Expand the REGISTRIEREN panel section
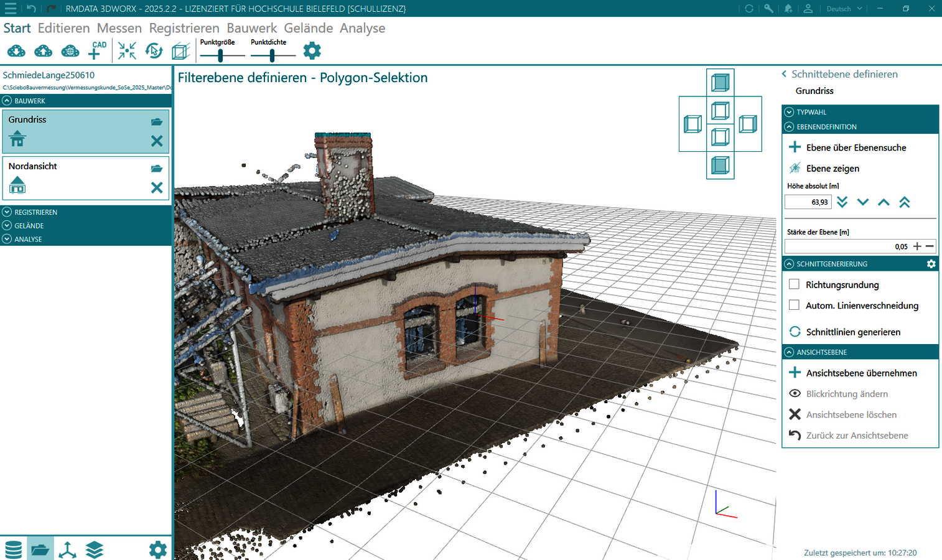942x560 pixels. [x=35, y=212]
